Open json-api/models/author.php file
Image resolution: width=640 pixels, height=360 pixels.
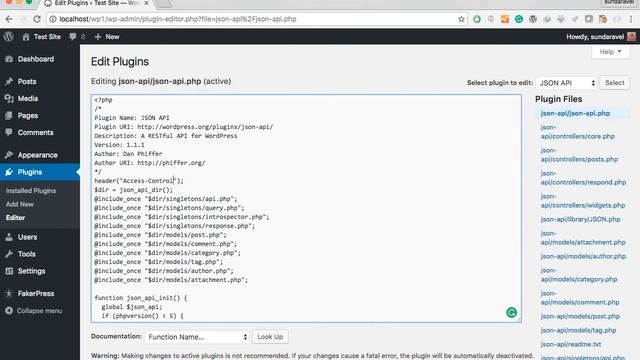583,256
